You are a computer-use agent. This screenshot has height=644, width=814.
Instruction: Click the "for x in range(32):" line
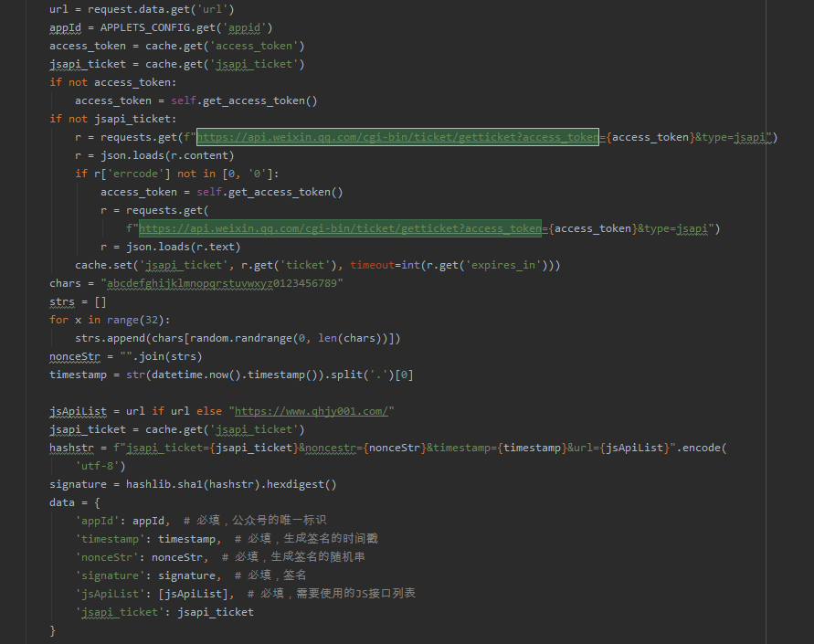point(110,320)
